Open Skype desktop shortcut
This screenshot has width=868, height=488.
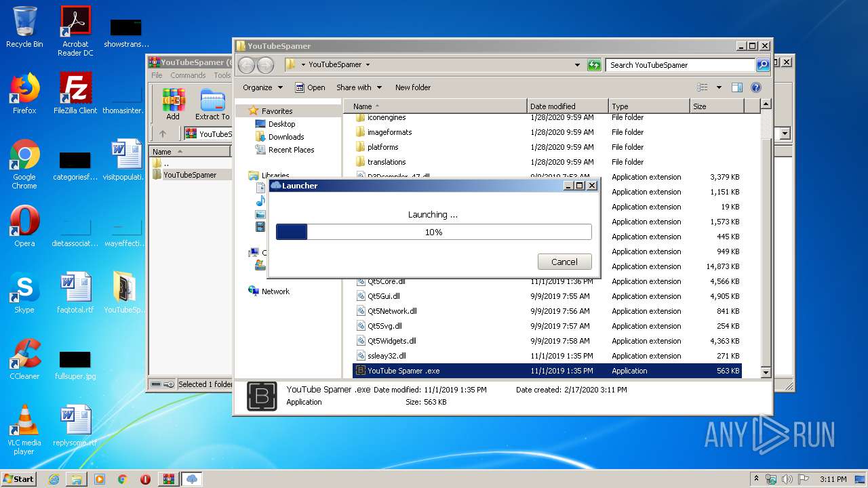point(24,293)
